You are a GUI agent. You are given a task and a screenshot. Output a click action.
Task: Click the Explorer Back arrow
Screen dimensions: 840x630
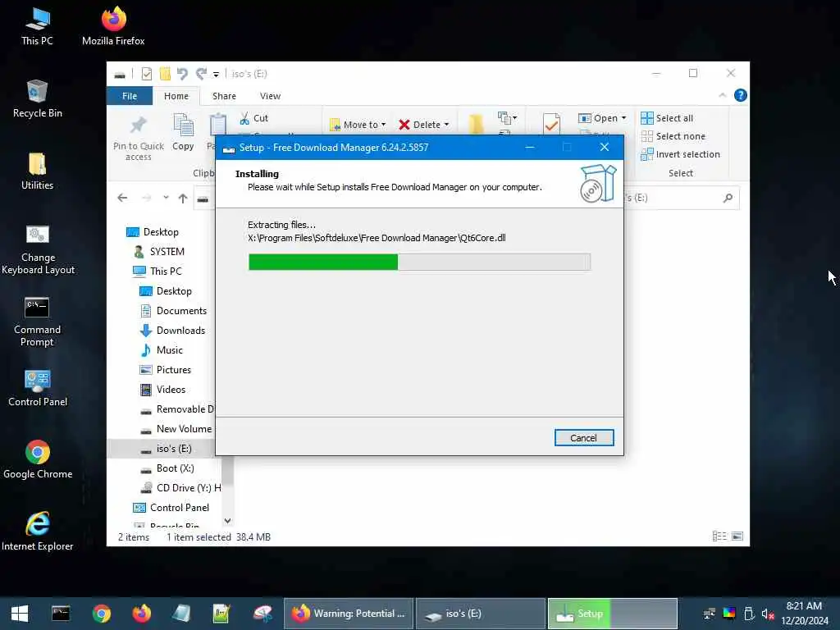(x=123, y=199)
